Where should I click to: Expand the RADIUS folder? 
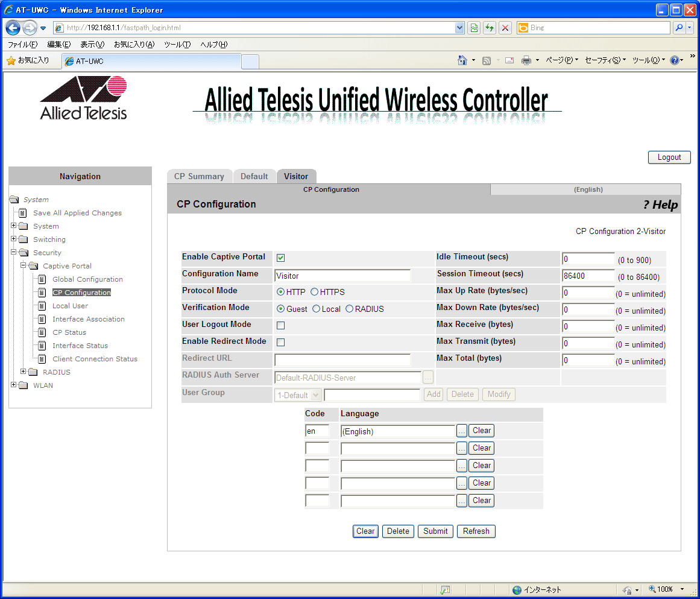24,372
